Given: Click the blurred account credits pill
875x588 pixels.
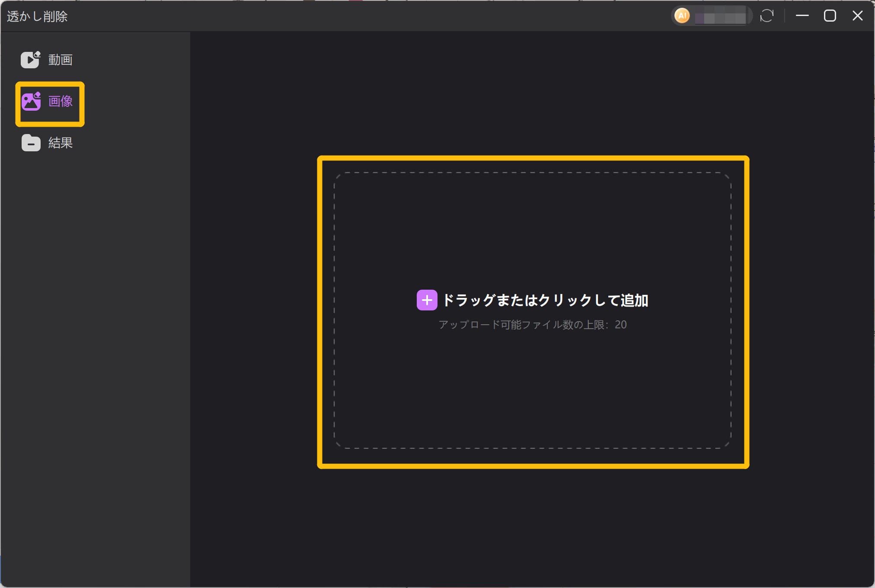Looking at the screenshot, I should click(720, 17).
